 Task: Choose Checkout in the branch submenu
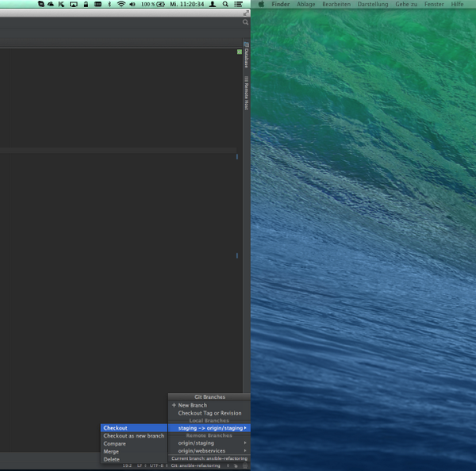134,428
